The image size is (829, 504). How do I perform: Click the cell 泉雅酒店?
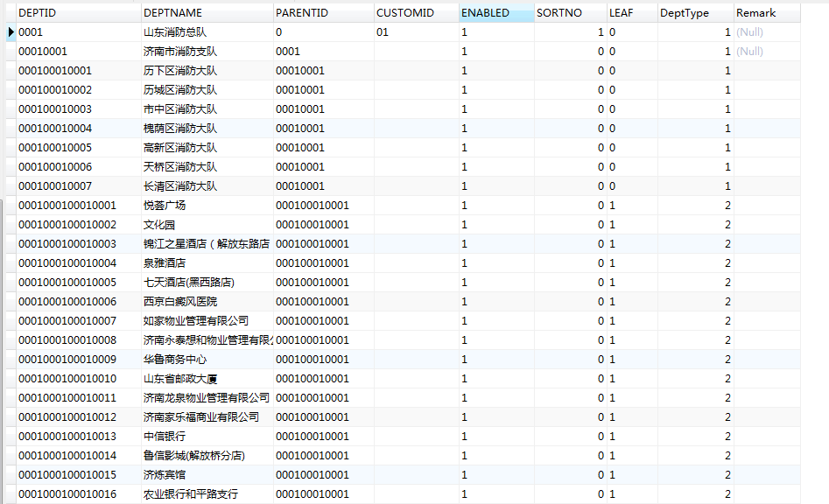pyautogui.click(x=207, y=263)
